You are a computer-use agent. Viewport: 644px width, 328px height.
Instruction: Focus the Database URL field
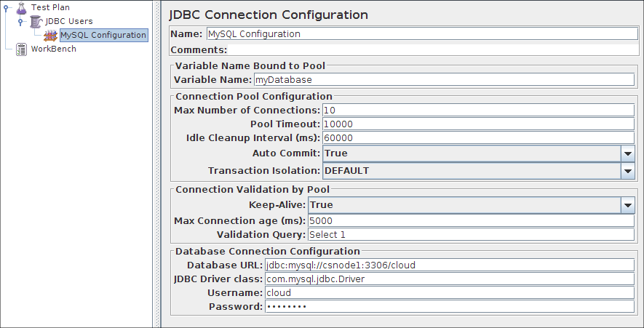point(450,265)
